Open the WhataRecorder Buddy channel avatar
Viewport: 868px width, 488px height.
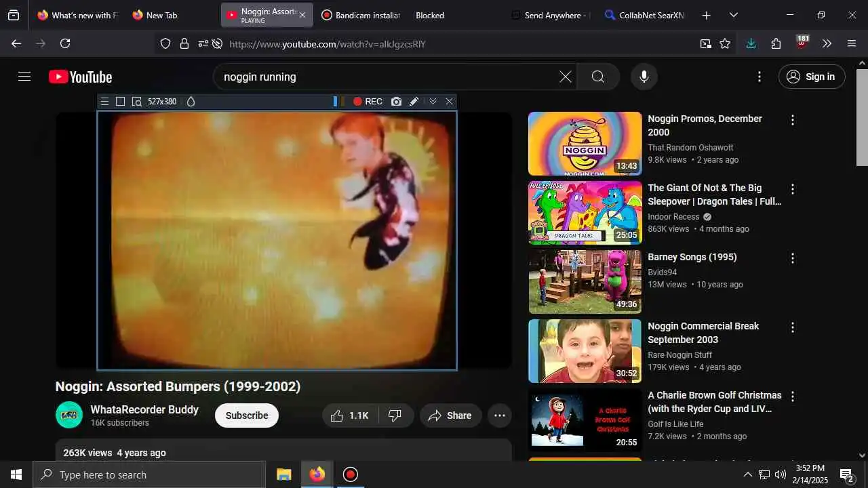pos(69,415)
